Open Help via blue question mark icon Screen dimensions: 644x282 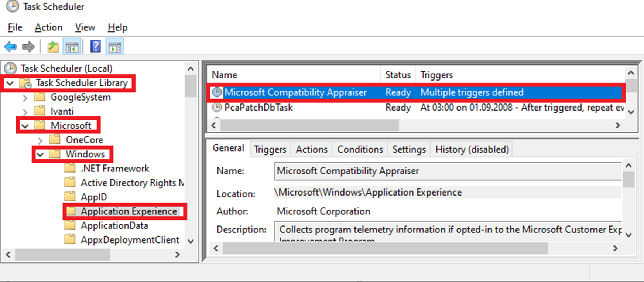(x=95, y=47)
